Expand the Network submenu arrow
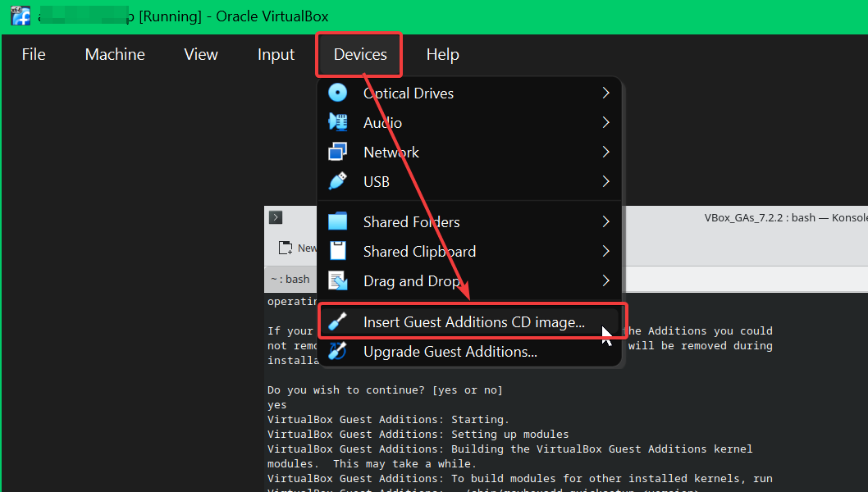Image resolution: width=868 pixels, height=492 pixels. click(x=605, y=152)
